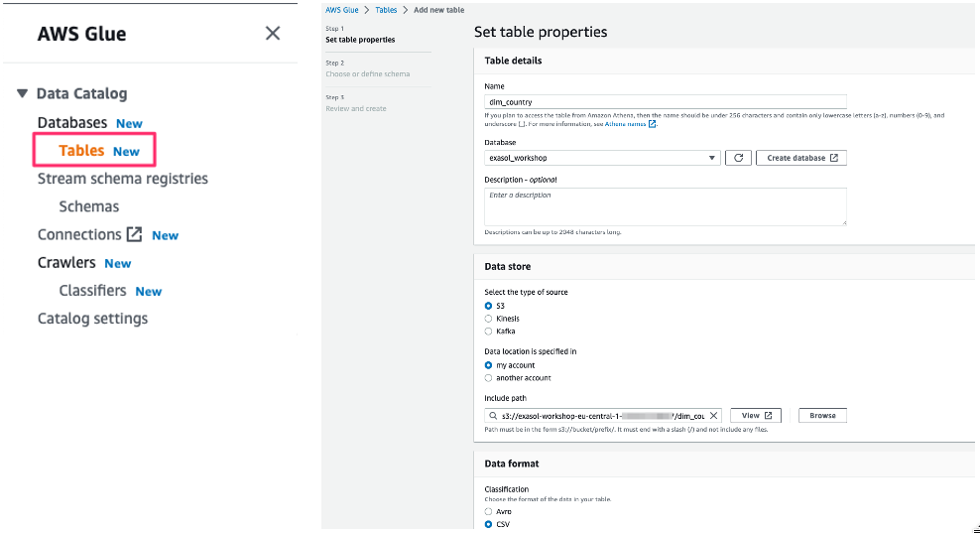
Task: Click the Tables breadcrumb link
Action: 386,10
